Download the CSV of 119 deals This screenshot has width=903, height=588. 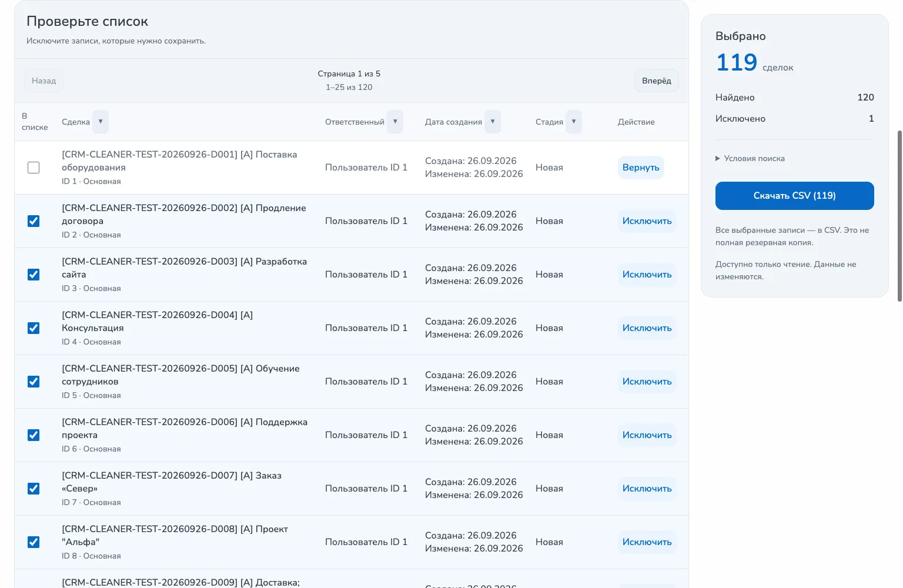pos(794,196)
